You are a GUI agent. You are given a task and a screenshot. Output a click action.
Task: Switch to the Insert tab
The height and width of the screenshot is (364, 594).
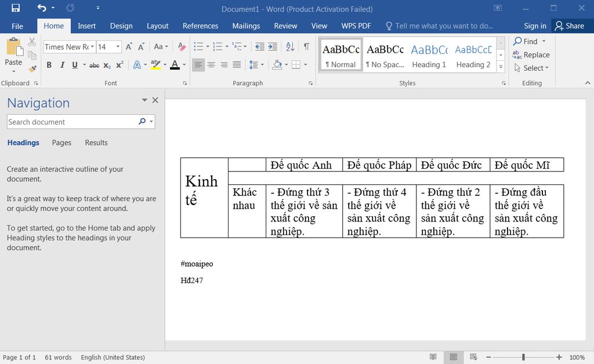click(x=87, y=26)
